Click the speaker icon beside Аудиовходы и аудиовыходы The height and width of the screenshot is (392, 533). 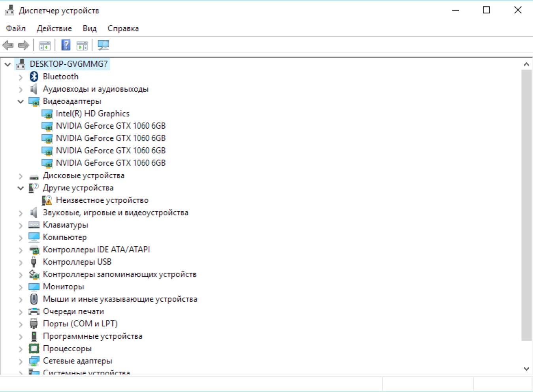(x=34, y=89)
